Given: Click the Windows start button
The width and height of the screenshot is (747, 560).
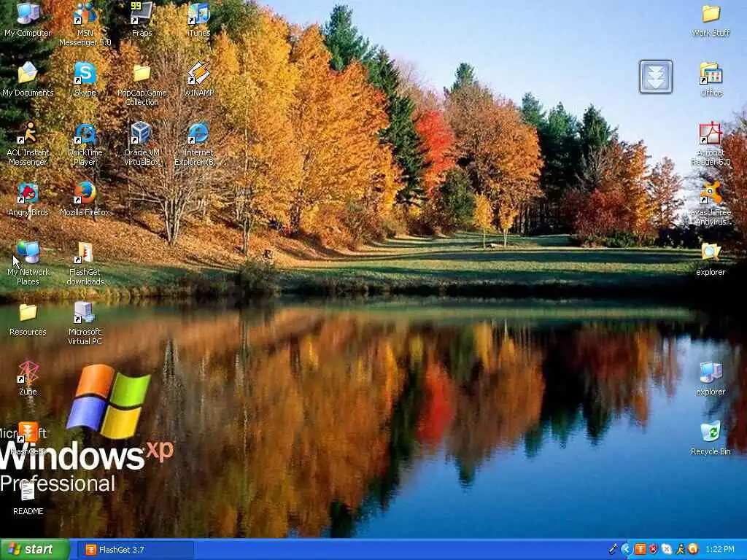Looking at the screenshot, I should pos(35,549).
